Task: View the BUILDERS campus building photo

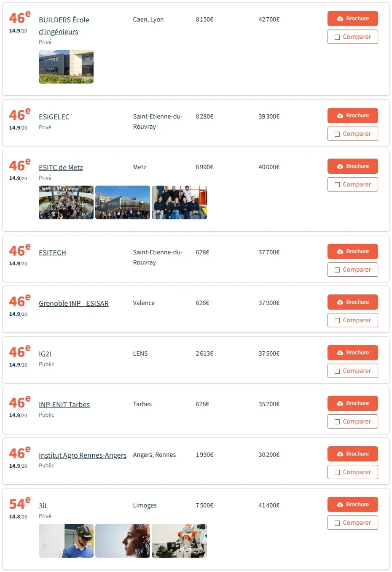Action: [x=66, y=67]
